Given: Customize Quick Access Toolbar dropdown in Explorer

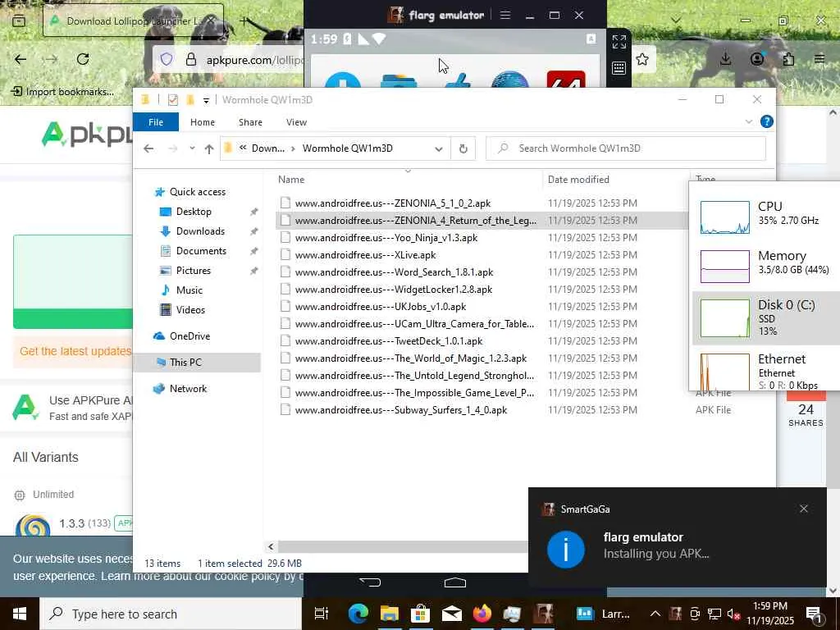Looking at the screenshot, I should click(x=206, y=100).
